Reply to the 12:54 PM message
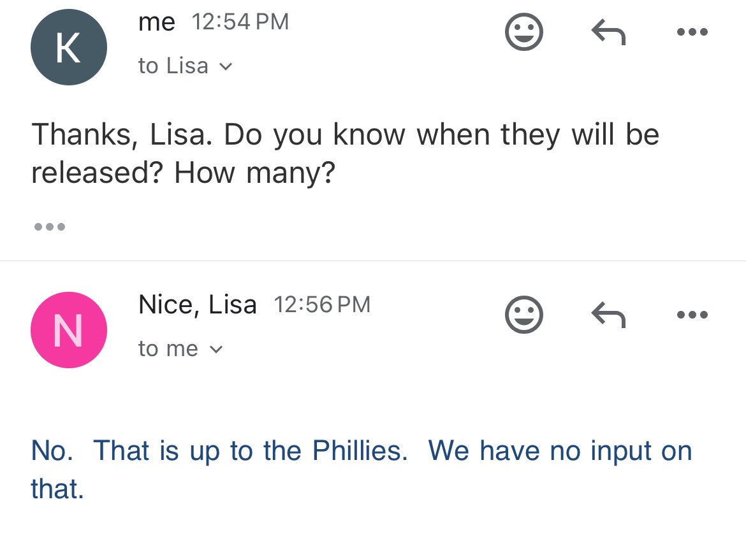The height and width of the screenshot is (560, 746). (608, 32)
